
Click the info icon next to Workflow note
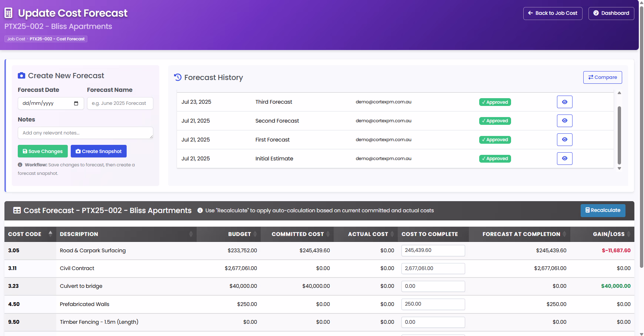tap(20, 165)
